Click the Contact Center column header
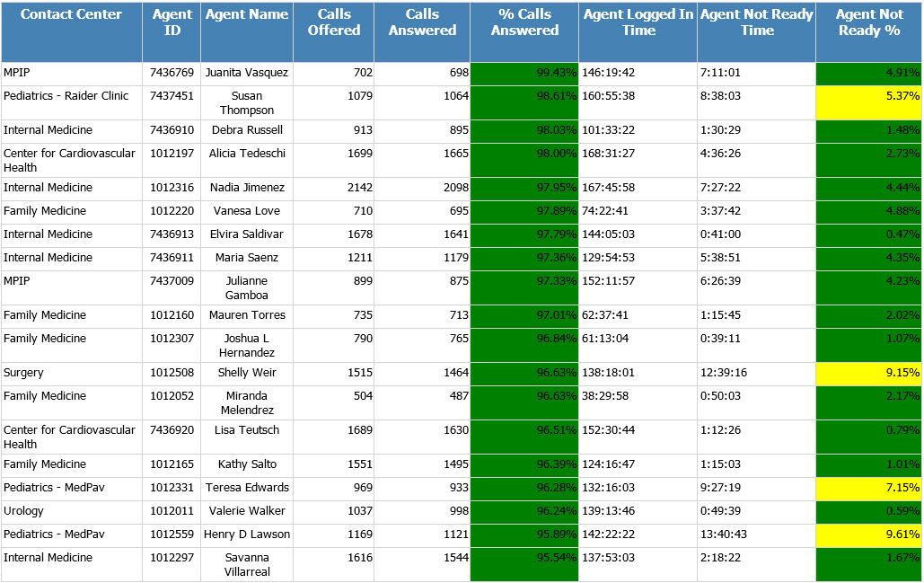Screen dimensions: 924x583 tap(71, 31)
